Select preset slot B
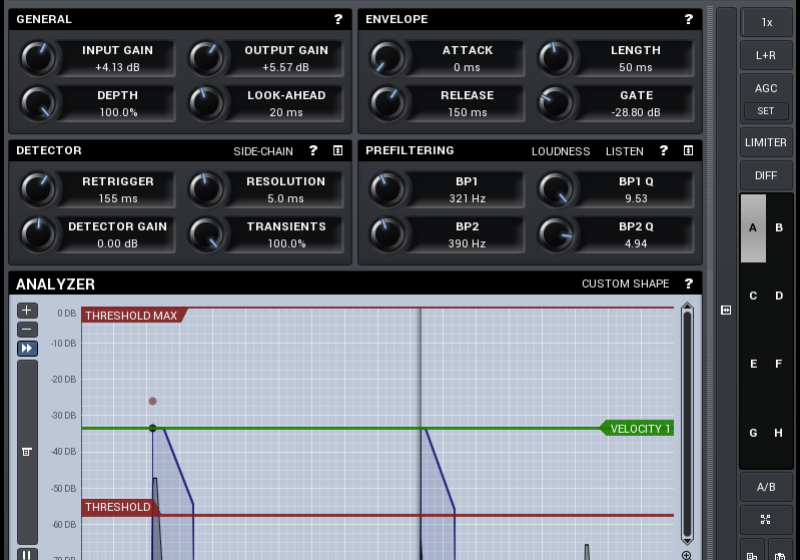The height and width of the screenshot is (560, 800). tap(779, 228)
